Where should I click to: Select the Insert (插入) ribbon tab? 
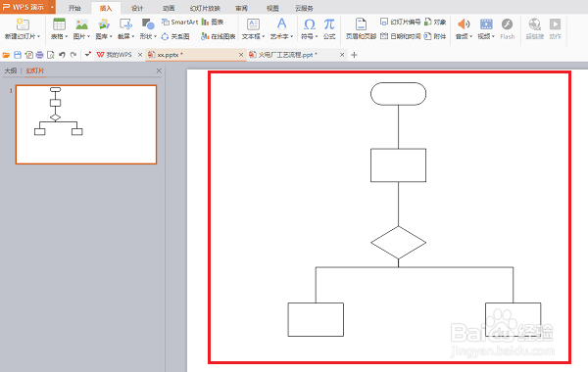pos(106,8)
